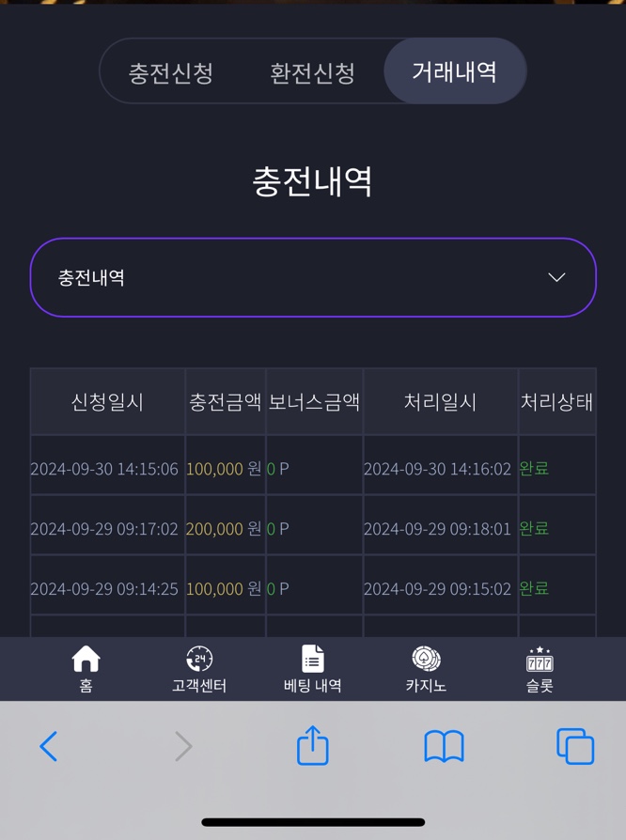Show open tabs in Safari

point(575,746)
